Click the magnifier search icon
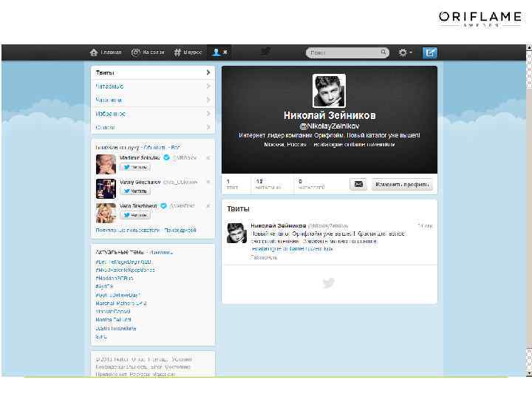Screen dimensions: 532x399 [383, 52]
